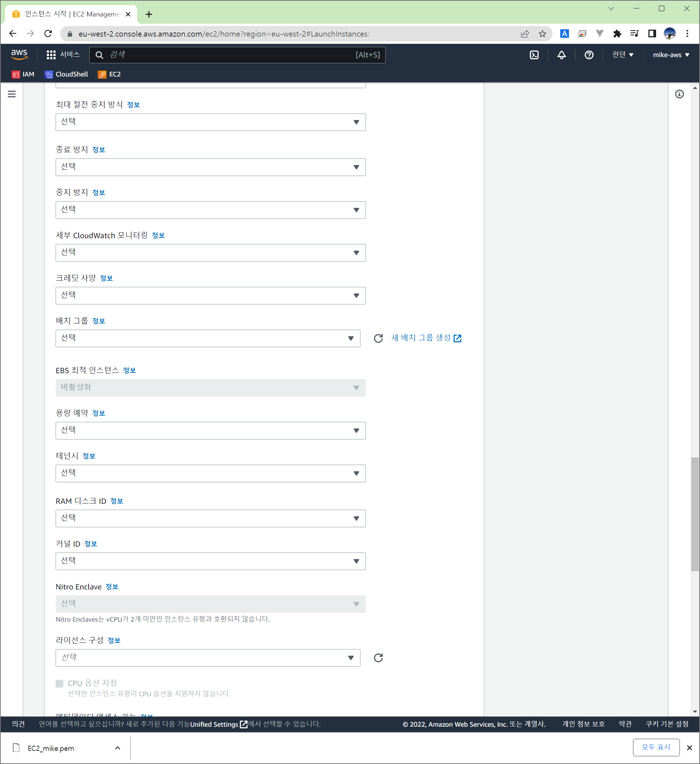Open the help question-mark icon
This screenshot has width=700, height=764.
[x=588, y=55]
